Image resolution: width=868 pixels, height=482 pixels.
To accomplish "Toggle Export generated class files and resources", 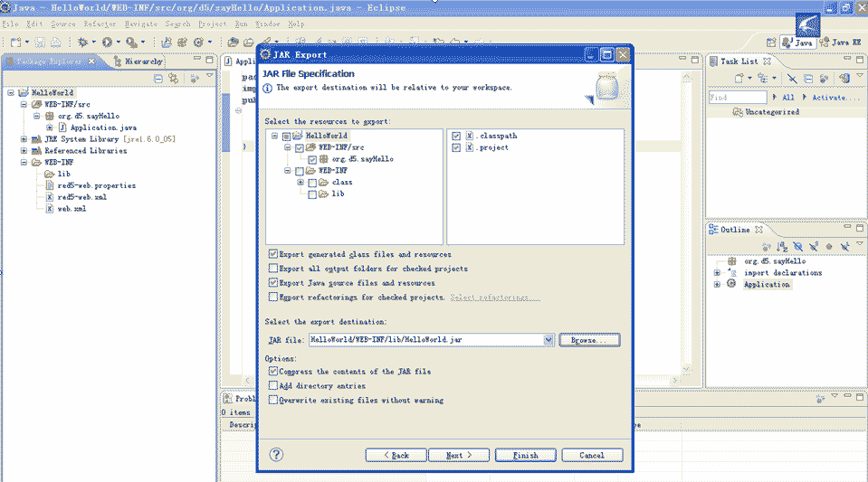I will pos(273,253).
